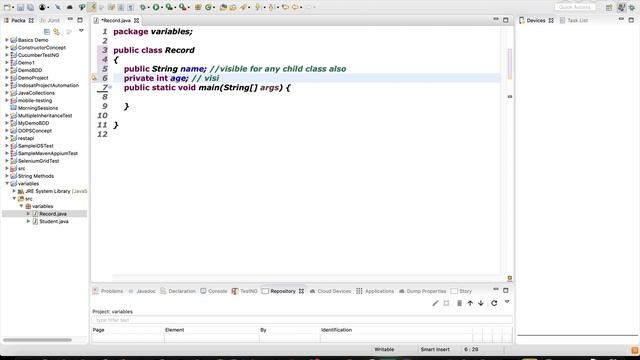Click the Open Perspective icon

tap(609, 8)
